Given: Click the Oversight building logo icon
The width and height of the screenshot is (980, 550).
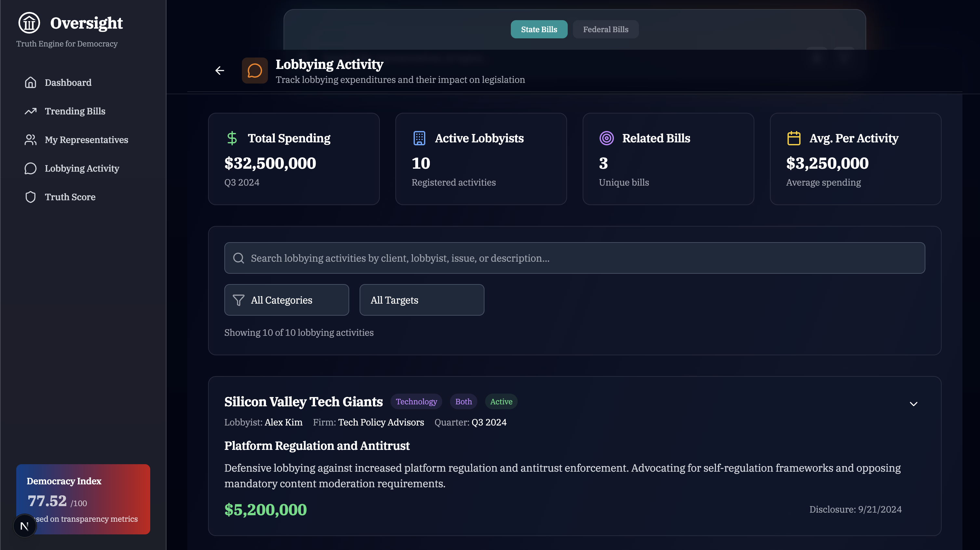Looking at the screenshot, I should [x=29, y=23].
